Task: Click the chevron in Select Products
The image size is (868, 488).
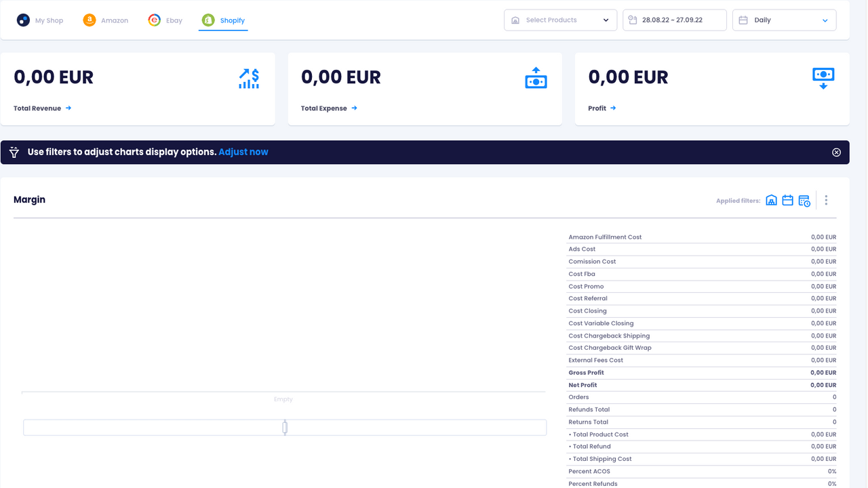Action: click(x=606, y=20)
